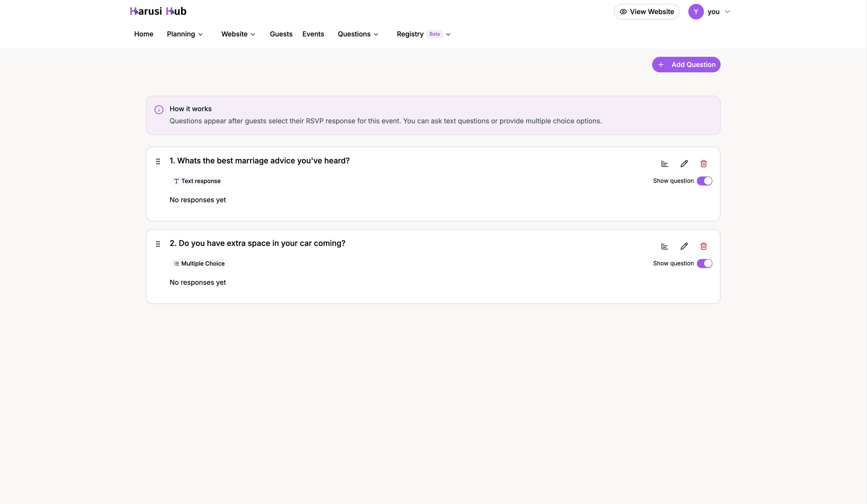This screenshot has width=867, height=504.
Task: Open the Questions dropdown in the navbar
Action: click(358, 34)
